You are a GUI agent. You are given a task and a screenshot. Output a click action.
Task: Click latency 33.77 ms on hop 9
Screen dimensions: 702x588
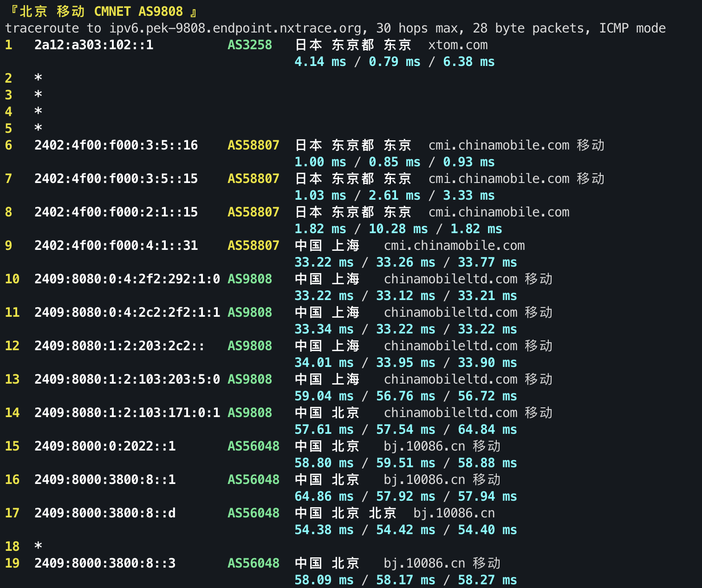(x=487, y=262)
